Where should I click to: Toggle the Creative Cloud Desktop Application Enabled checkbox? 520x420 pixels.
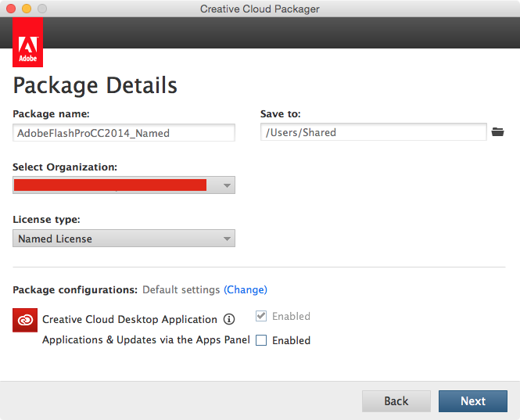(261, 316)
